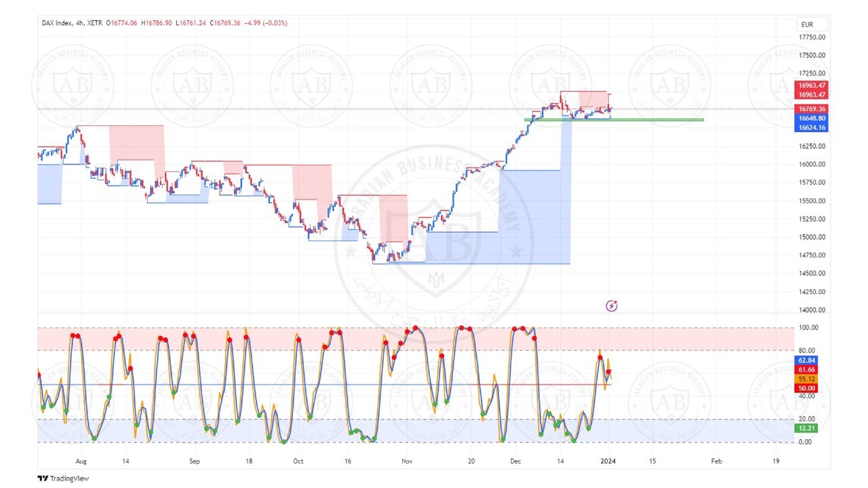Select the DAX Index, 4h, XETR legend title
The height and width of the screenshot is (488, 868).
click(73, 23)
